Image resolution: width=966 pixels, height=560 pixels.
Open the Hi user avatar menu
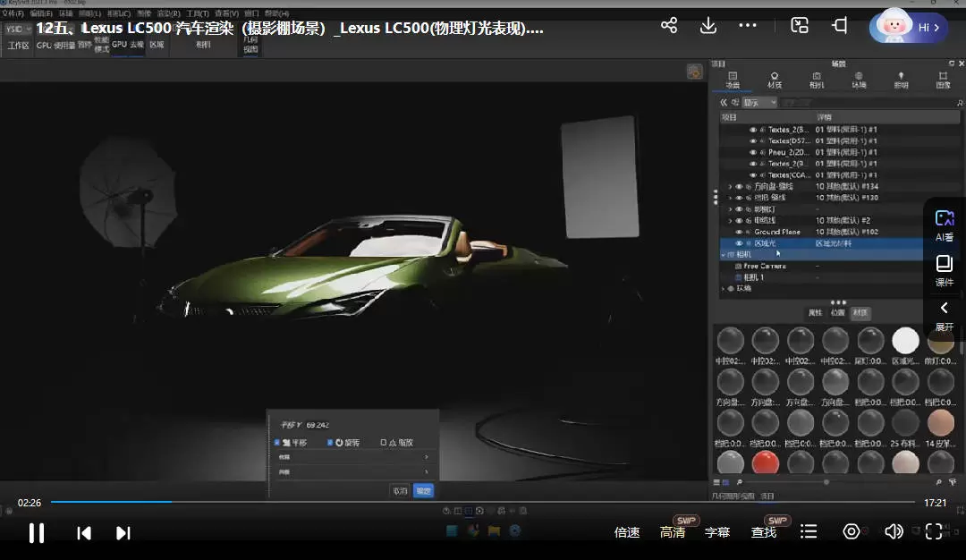point(908,27)
